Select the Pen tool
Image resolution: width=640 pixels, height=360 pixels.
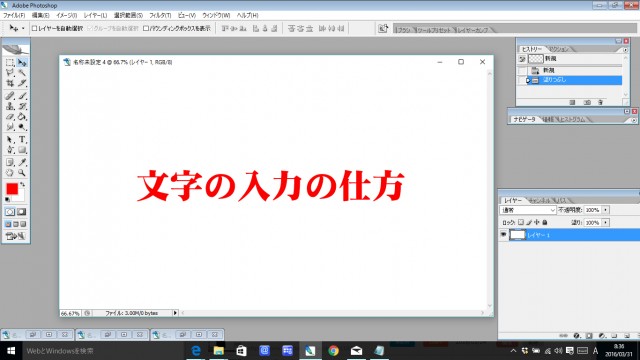pos(10,150)
